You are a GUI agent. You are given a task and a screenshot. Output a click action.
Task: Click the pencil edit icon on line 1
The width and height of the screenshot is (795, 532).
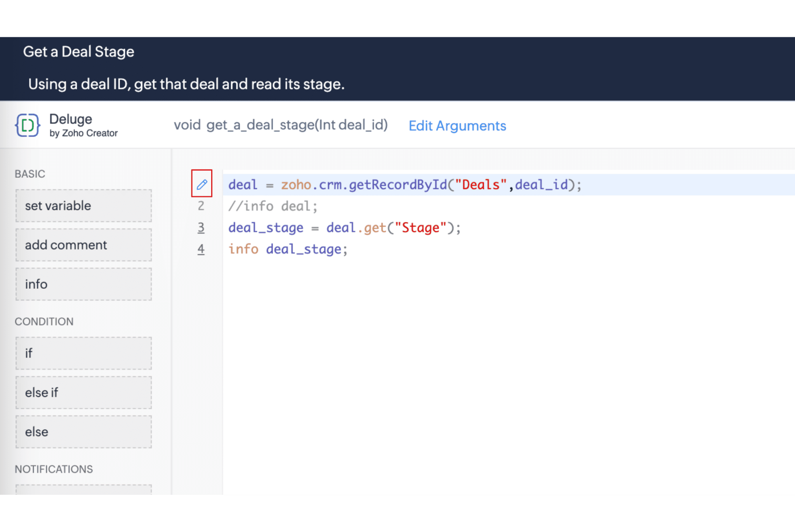point(202,185)
